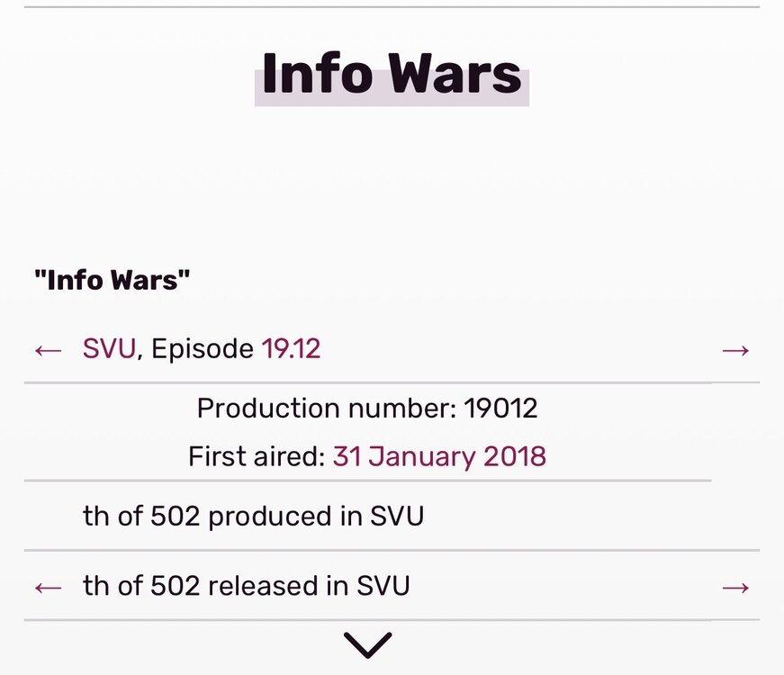Screen dimensions: 784x675
Task: Expand the infobox with the down chevron
Action: tap(367, 644)
